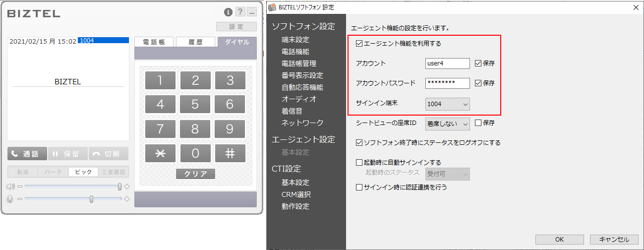Image resolution: width=644 pixels, height=250 pixels.
Task: Select CRM選択 under CTI設定
Action: coord(296,194)
